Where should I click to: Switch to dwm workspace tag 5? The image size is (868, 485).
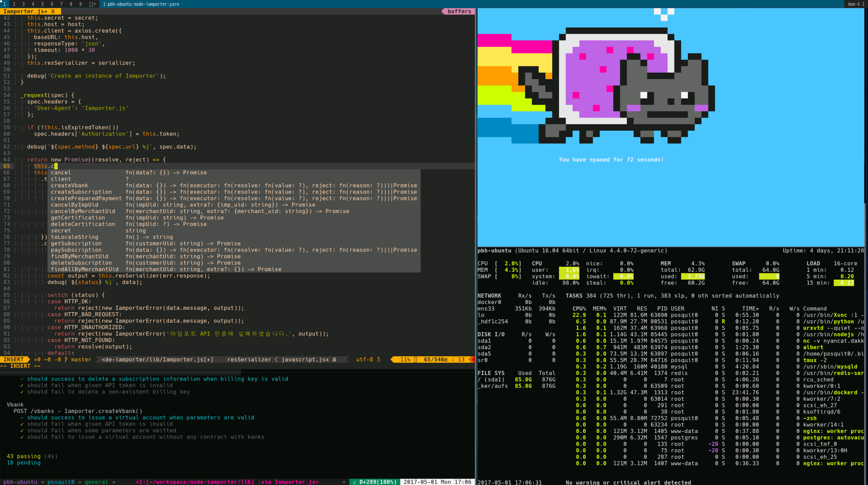click(43, 4)
